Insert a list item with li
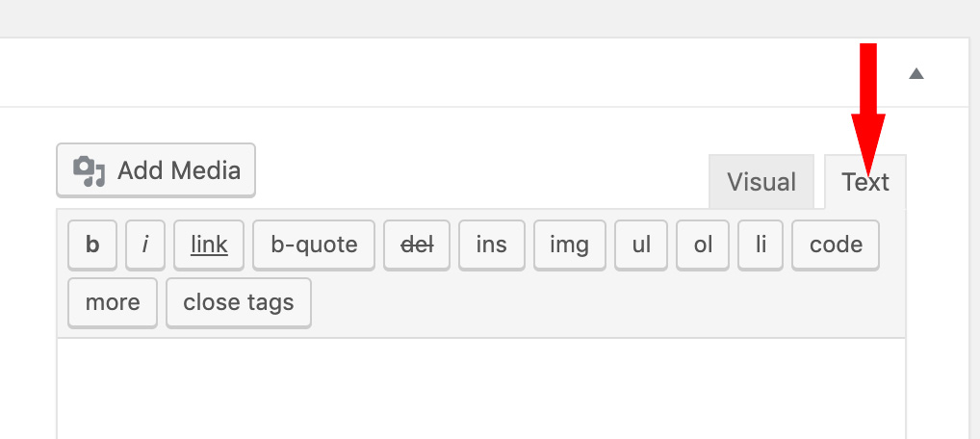 click(761, 245)
